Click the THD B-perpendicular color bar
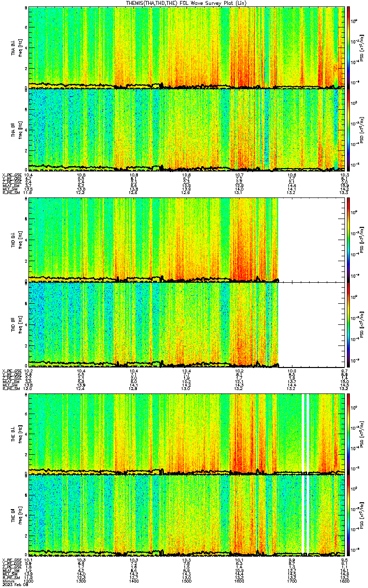 (x=348, y=240)
